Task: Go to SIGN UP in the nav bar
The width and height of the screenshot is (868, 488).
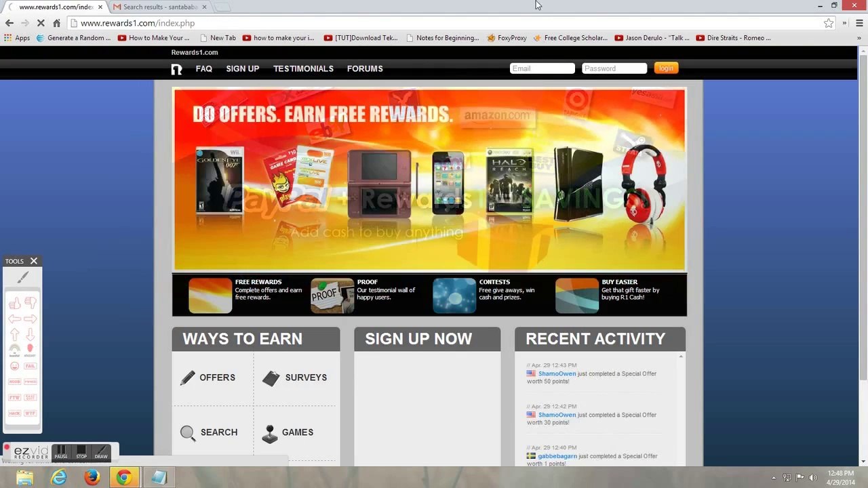Action: coord(243,68)
